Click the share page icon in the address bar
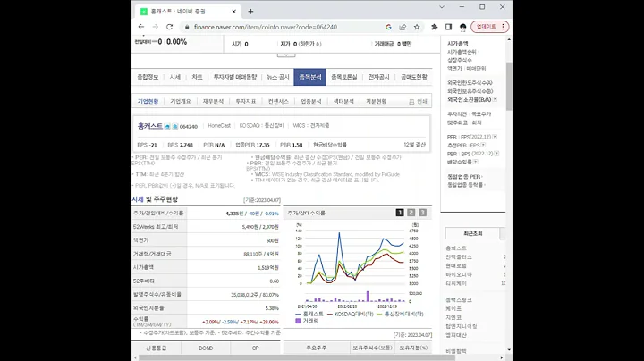644x361 pixels. 402,27
